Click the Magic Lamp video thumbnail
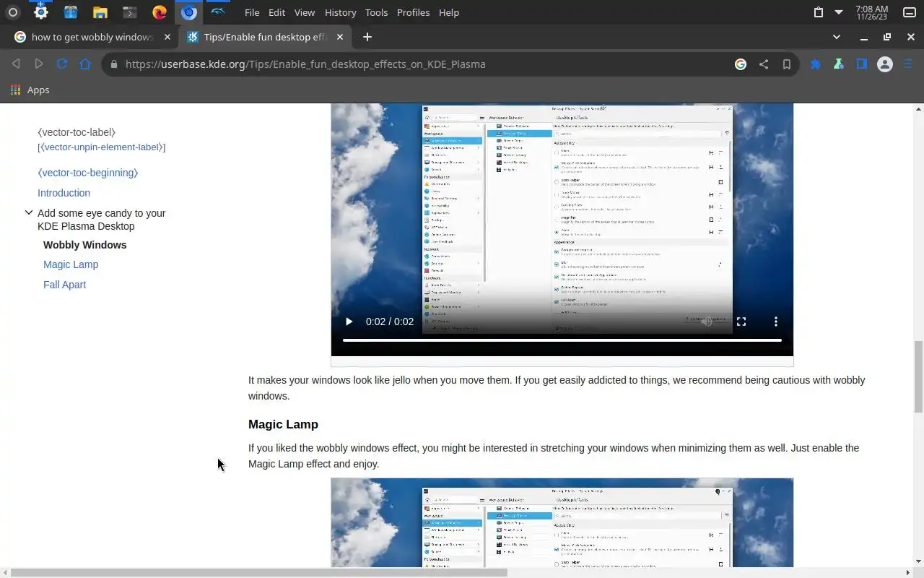This screenshot has width=924, height=578. click(562, 522)
